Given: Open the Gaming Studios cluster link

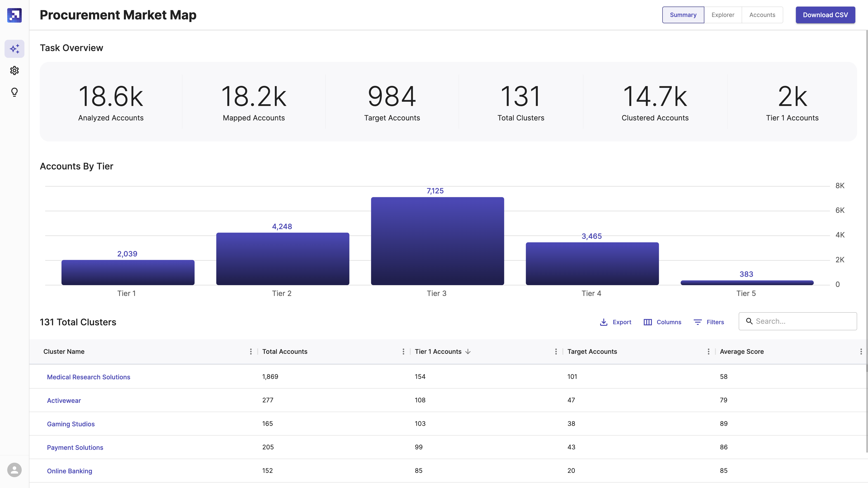Looking at the screenshot, I should click(71, 424).
